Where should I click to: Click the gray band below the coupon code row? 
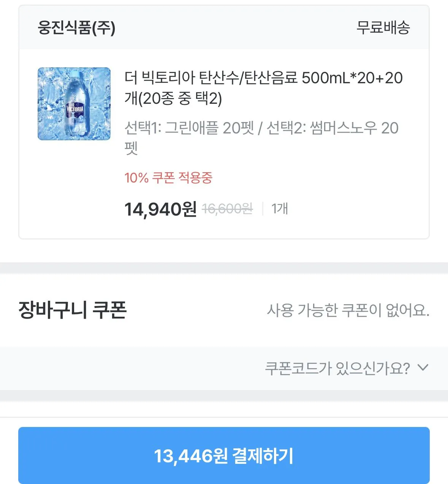pyautogui.click(x=224, y=395)
